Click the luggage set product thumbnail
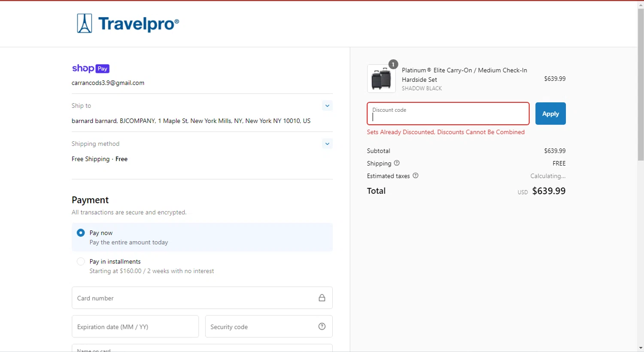 pos(381,79)
